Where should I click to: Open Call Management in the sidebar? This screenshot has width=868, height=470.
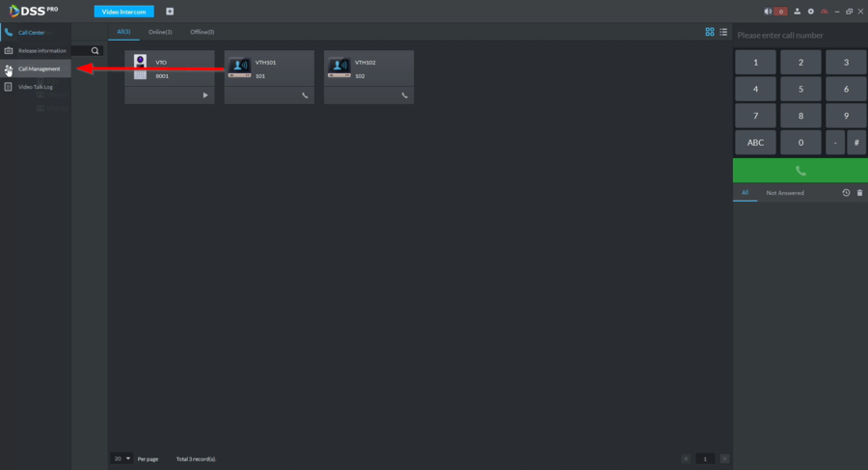(x=39, y=69)
